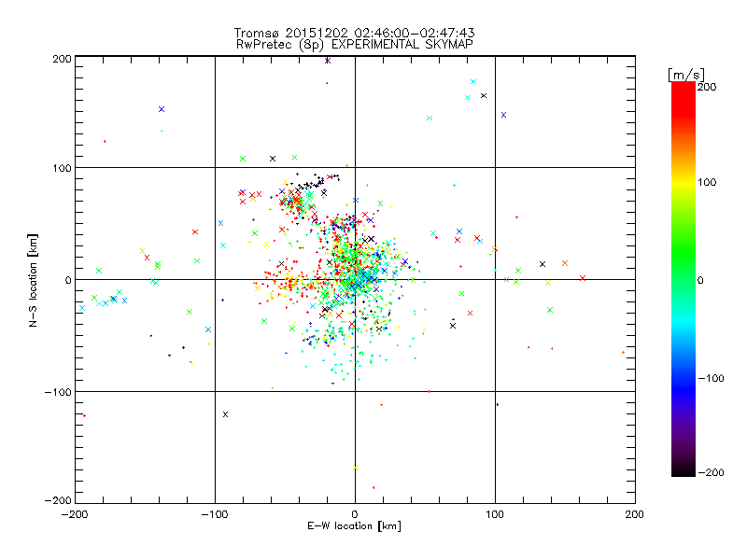Click the x-axis tick label '-200'
The width and height of the screenshot is (747, 560).
(75, 514)
